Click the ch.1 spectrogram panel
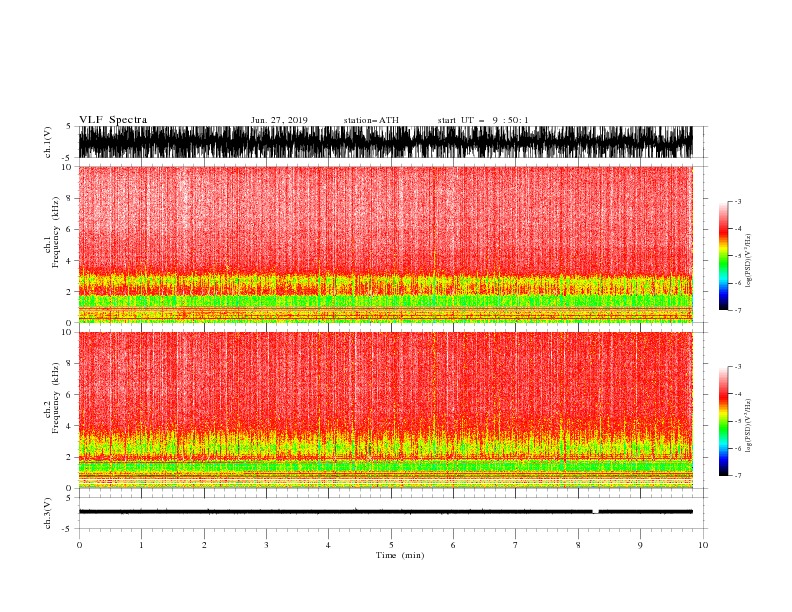The width and height of the screenshot is (792, 612). tap(385, 244)
